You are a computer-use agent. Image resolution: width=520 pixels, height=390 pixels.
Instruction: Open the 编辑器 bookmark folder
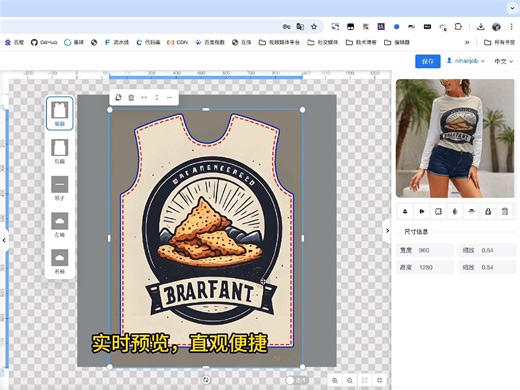[x=397, y=42]
